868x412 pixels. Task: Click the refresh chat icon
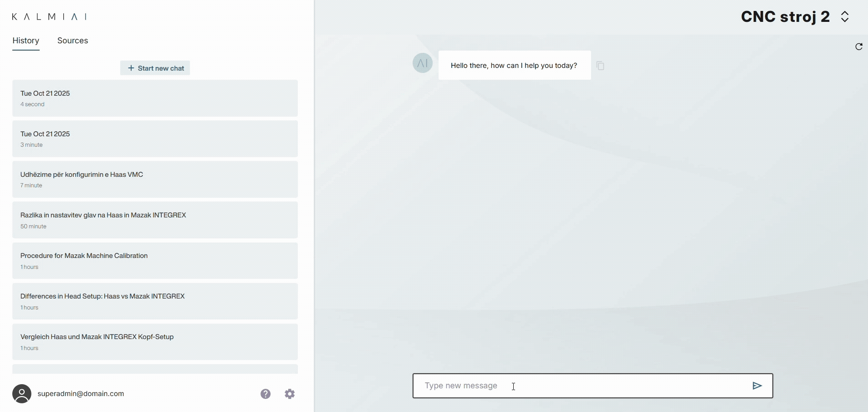tap(858, 47)
